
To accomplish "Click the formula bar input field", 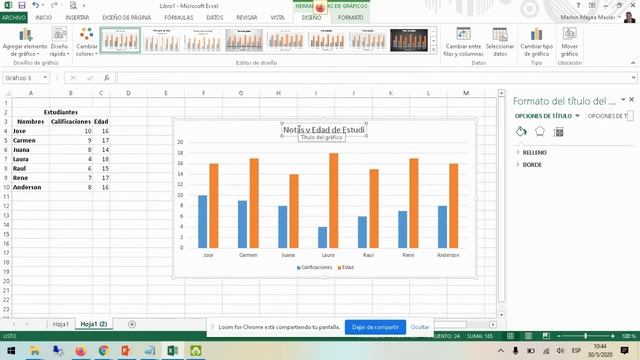I will (x=373, y=78).
